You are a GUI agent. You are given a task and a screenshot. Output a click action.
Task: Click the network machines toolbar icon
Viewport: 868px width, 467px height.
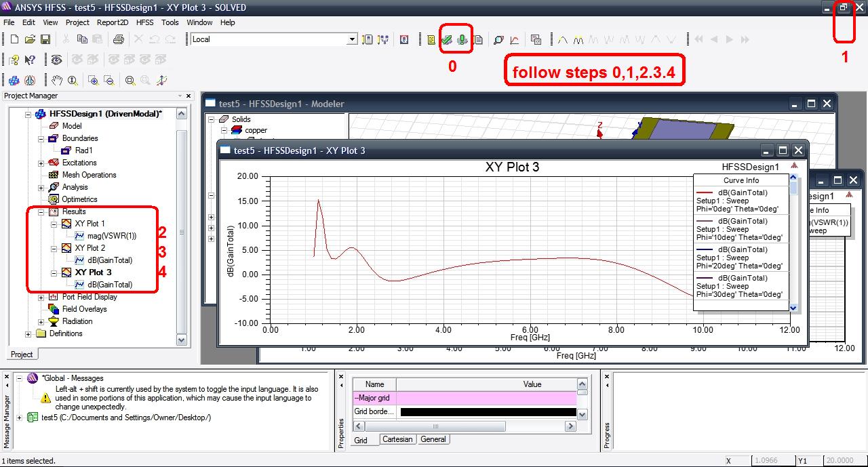click(383, 39)
